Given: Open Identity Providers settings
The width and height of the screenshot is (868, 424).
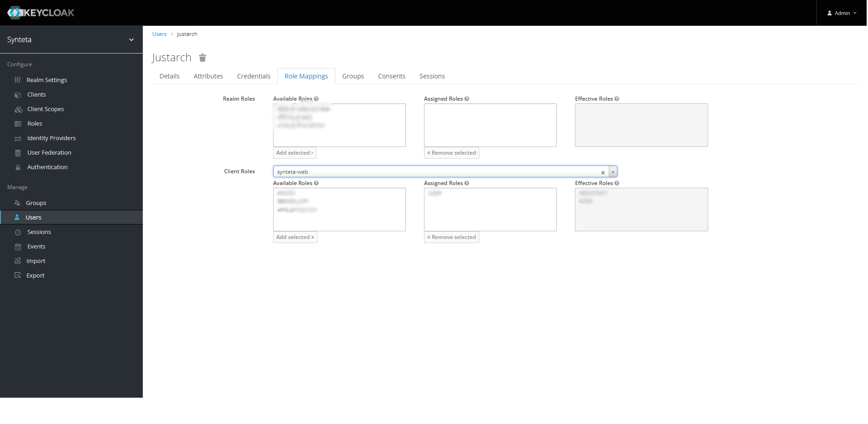Looking at the screenshot, I should tap(17, 138).
